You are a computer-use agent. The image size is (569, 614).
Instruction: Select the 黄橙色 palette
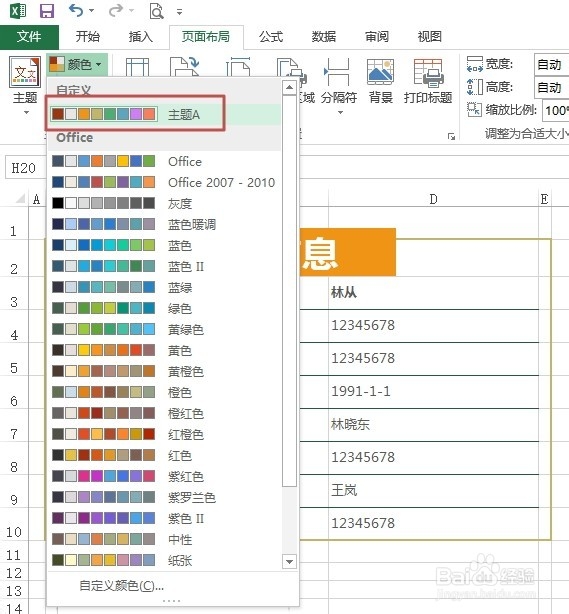(164, 372)
